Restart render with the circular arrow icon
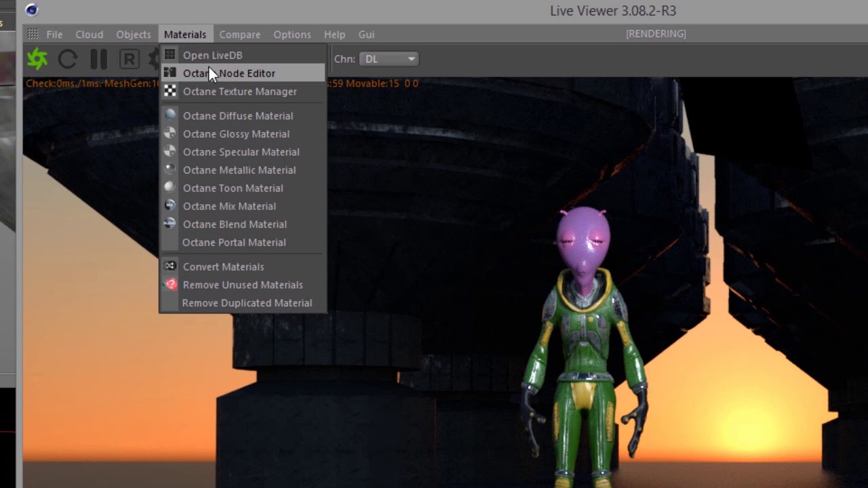Image resolution: width=868 pixels, height=488 pixels. pyautogui.click(x=68, y=59)
